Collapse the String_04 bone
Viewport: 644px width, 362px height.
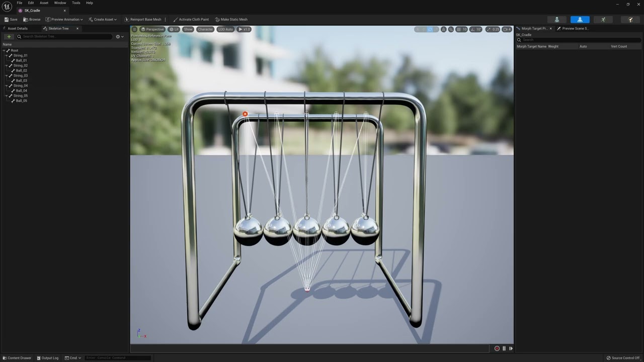tap(7, 85)
